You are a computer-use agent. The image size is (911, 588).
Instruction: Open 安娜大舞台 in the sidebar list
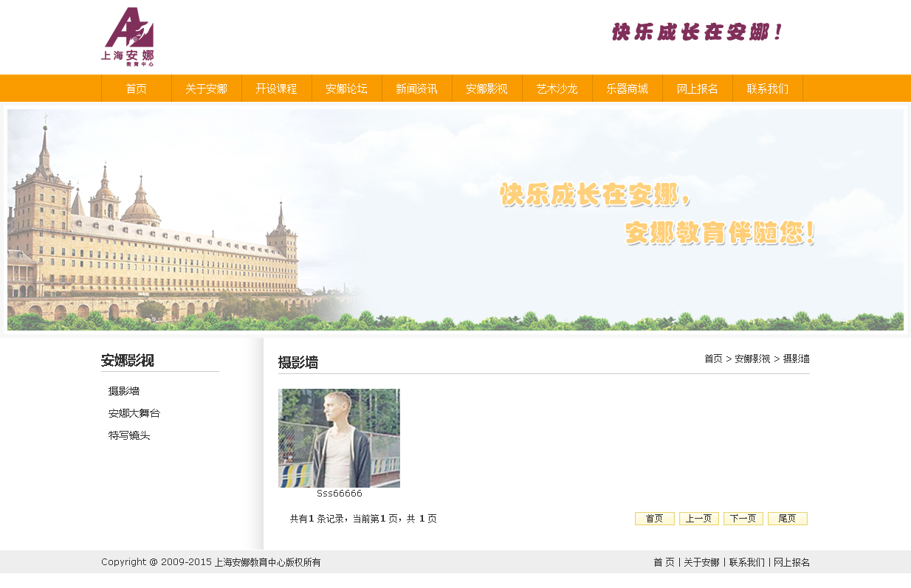click(x=134, y=413)
